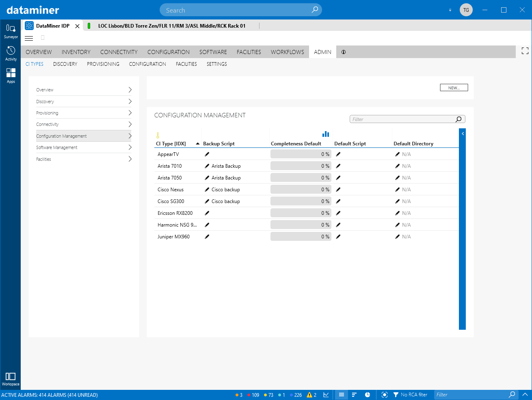532x400 pixels.
Task: Edit Default Directory pencil for Ericsson RX8200
Action: [398, 213]
